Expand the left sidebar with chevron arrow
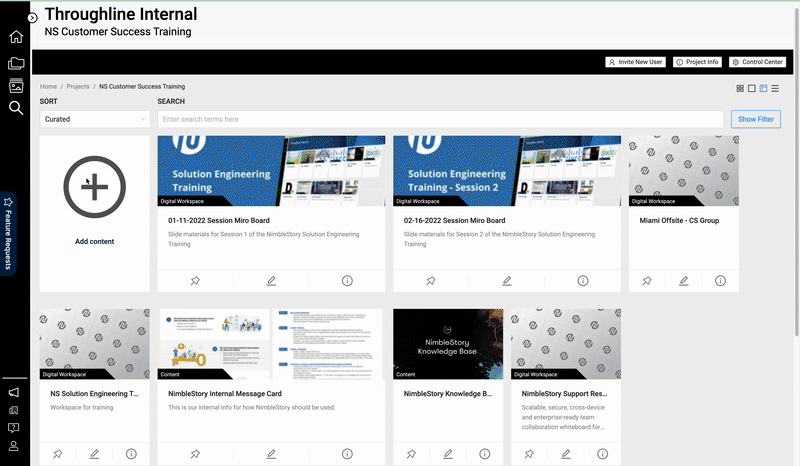The height and width of the screenshot is (466, 800). point(32,18)
